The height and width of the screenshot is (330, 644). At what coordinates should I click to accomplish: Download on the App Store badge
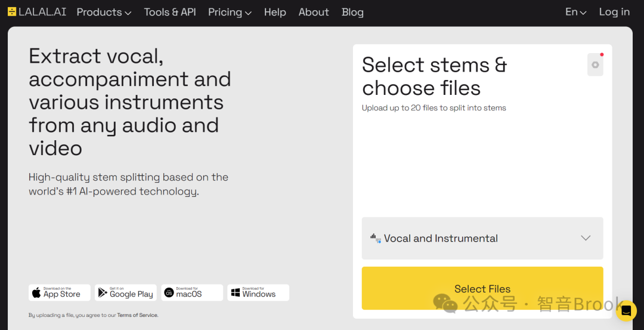[x=60, y=292]
